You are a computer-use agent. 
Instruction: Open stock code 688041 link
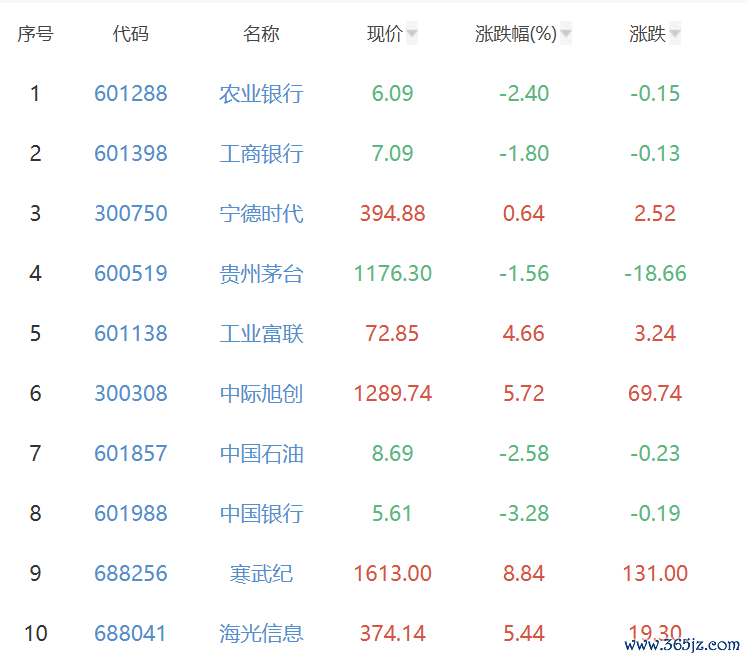pos(131,634)
